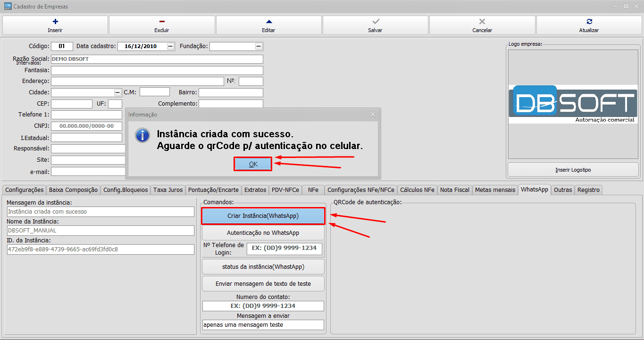Click the Excluir minus icon
The image size is (644, 340).
(162, 21)
